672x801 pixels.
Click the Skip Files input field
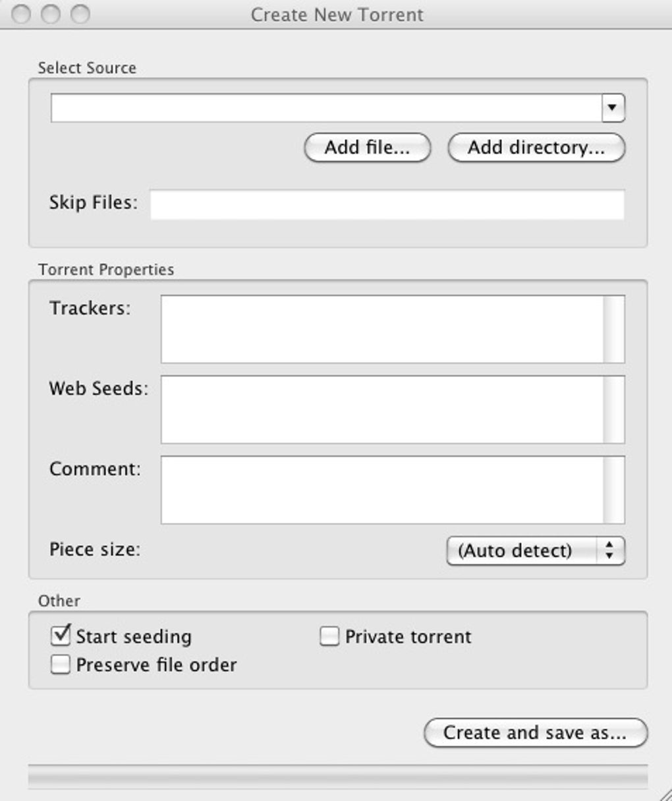tap(387, 204)
